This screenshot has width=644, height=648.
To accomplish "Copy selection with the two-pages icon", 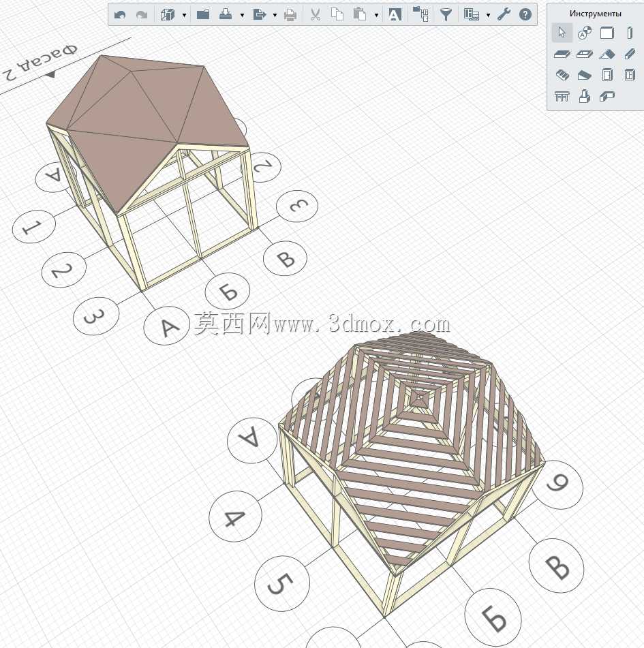I will click(x=337, y=15).
